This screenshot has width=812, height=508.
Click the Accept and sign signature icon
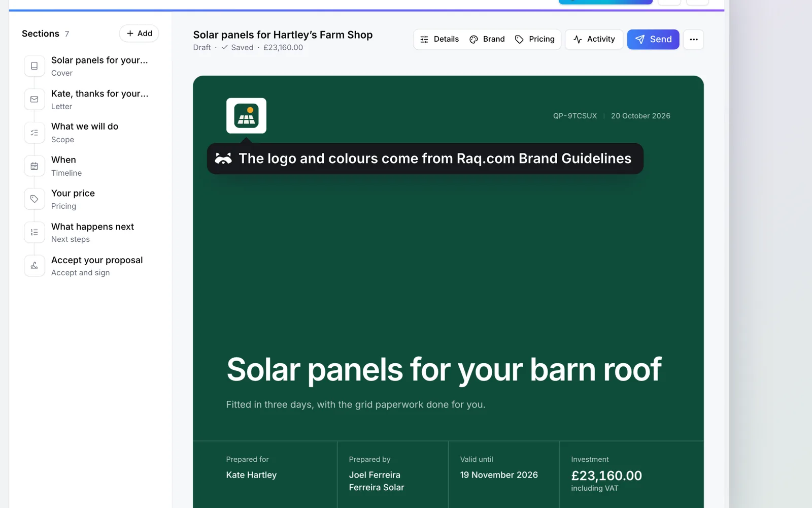[x=35, y=266]
